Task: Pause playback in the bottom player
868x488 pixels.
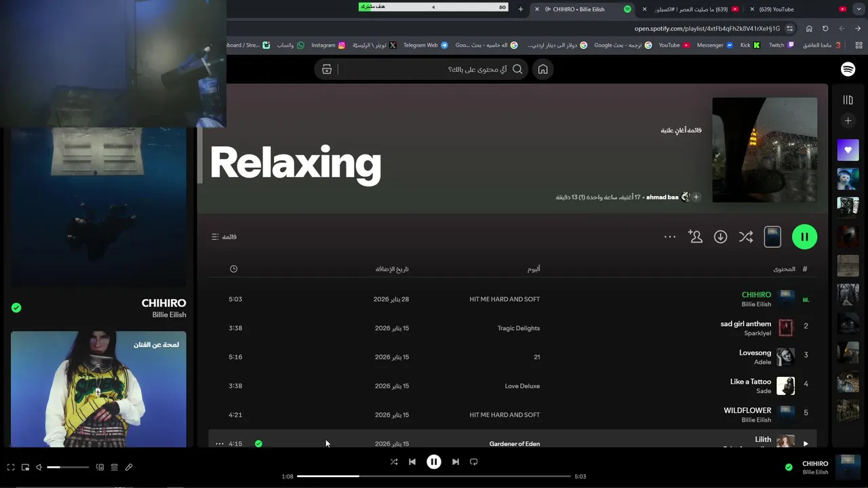Action: [434, 462]
